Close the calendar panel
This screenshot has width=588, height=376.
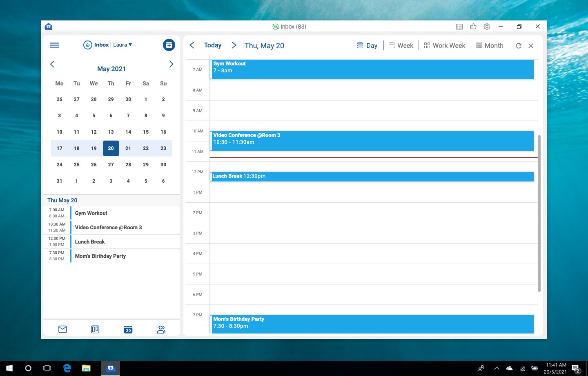pyautogui.click(x=531, y=46)
